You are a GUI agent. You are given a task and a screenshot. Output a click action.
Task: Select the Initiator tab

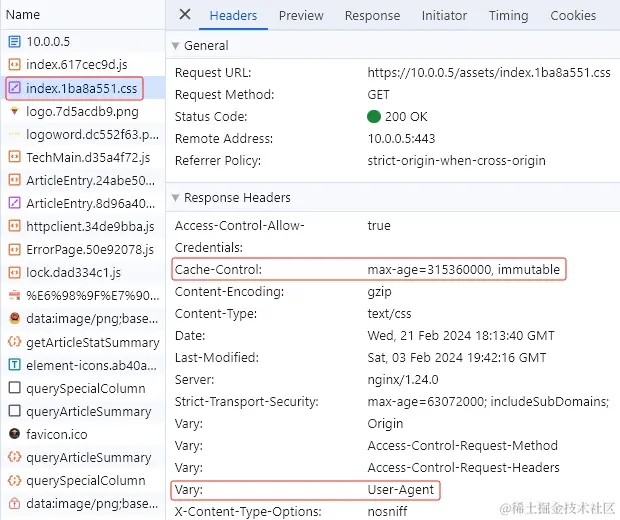point(444,15)
